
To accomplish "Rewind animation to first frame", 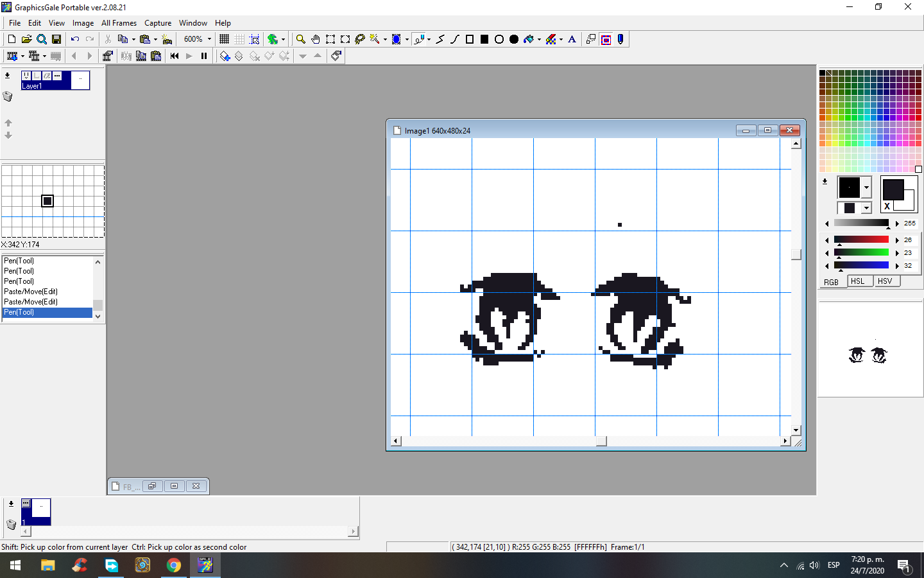I will click(175, 56).
